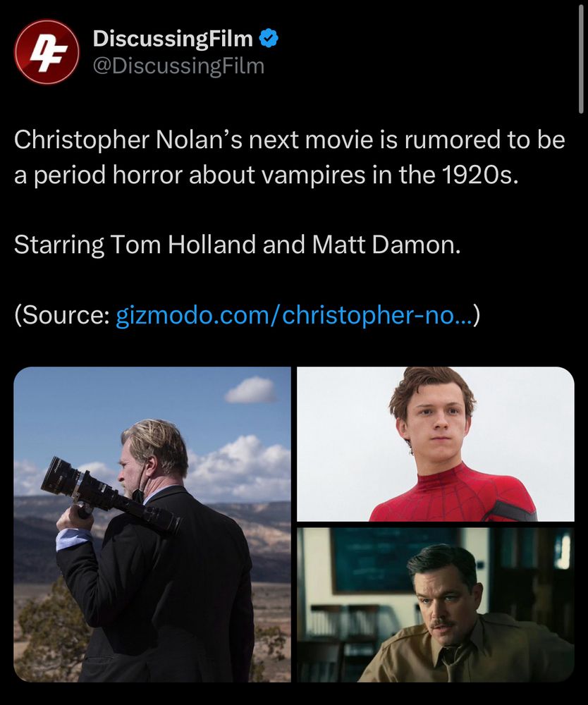This screenshot has height=705, width=588.
Task: Click the word "vampires" in the post
Action: pyautogui.click(x=313, y=175)
